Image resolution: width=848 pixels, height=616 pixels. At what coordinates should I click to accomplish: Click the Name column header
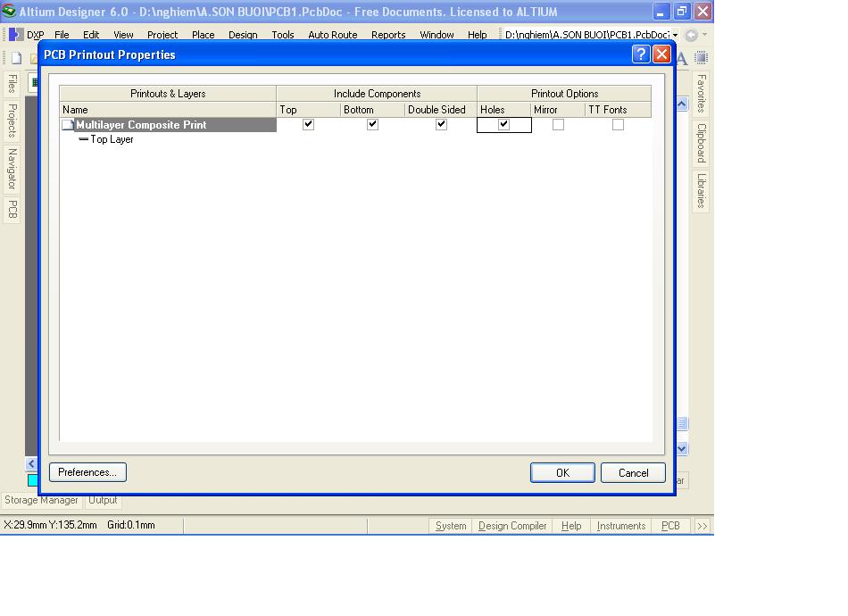click(168, 110)
